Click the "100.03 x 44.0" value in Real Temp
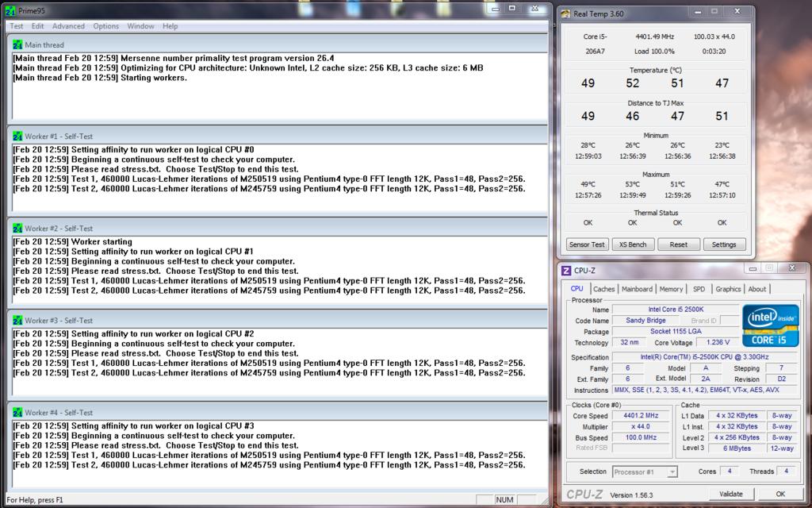Image resolution: width=812 pixels, height=508 pixels. coord(714,37)
